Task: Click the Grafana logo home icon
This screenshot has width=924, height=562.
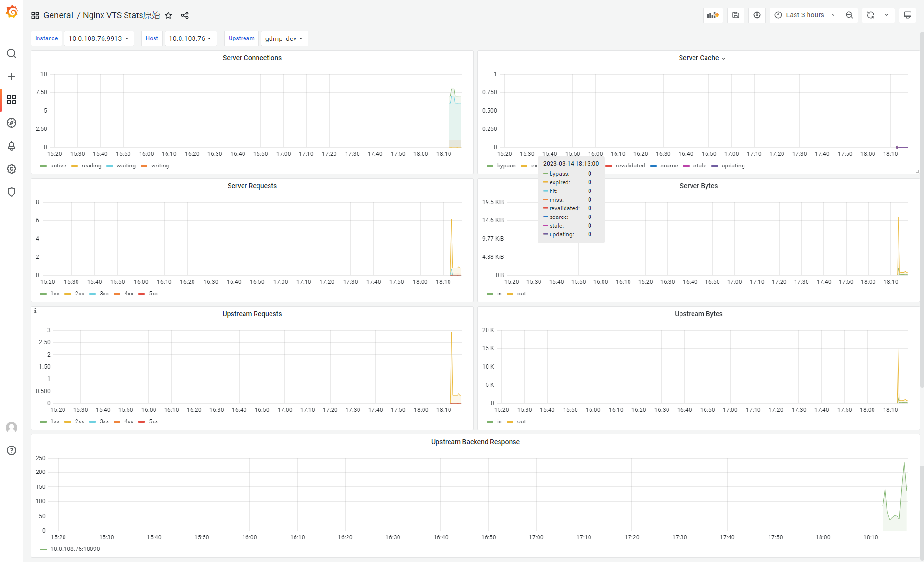Action: coord(12,12)
